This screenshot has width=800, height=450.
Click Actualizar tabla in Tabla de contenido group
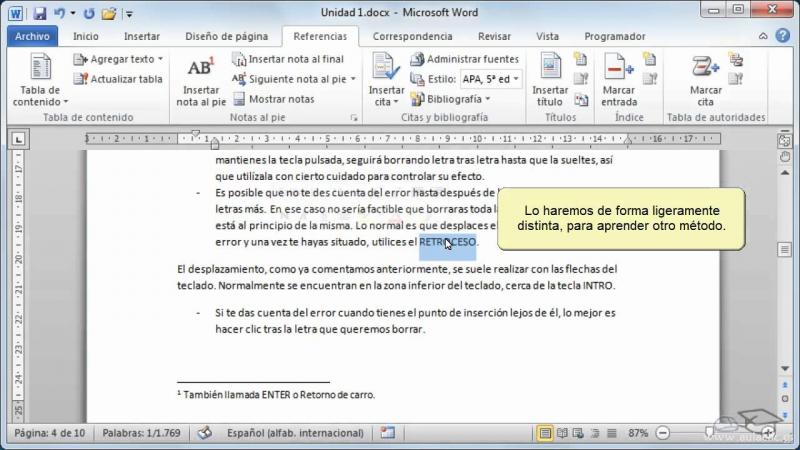click(x=118, y=79)
